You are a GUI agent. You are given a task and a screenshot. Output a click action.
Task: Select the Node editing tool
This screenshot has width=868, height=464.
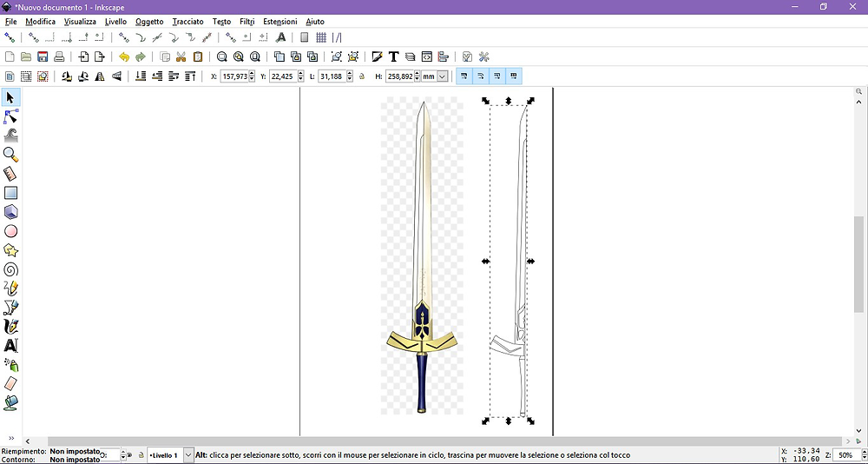click(10, 117)
